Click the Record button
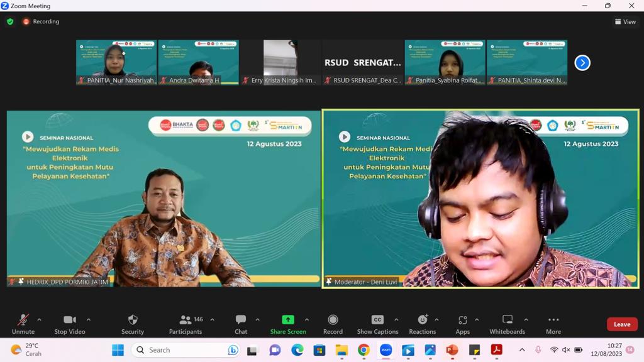Viewport: 644px width, 362px height. [333, 324]
